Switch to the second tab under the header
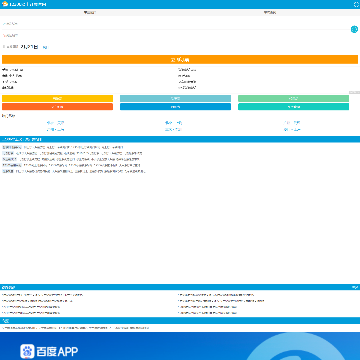This screenshot has height=360, width=360. click(270, 13)
